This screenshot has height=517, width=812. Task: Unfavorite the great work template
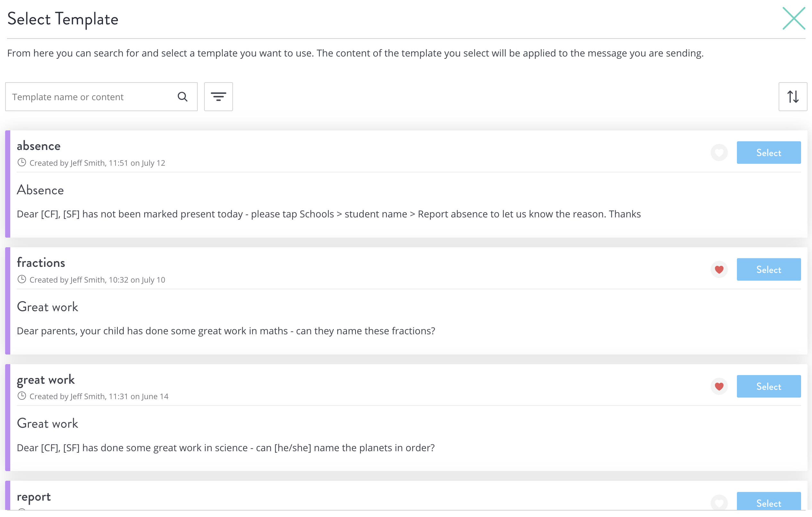click(x=719, y=387)
